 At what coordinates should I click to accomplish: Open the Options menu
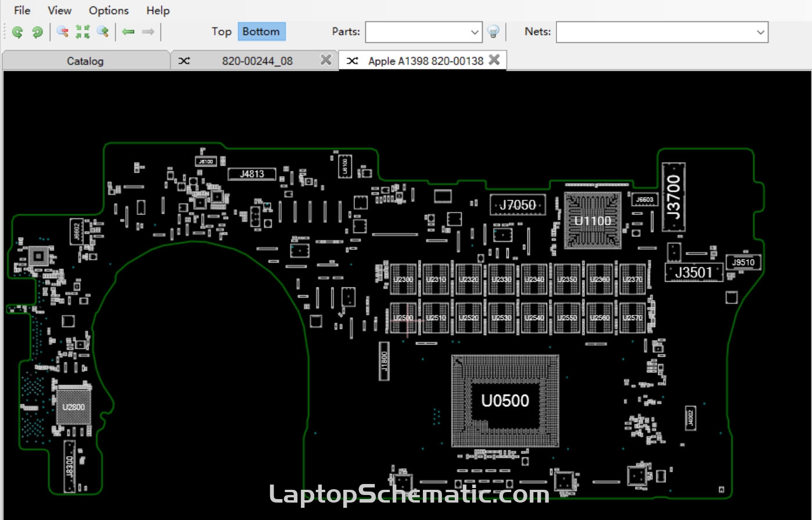[109, 10]
